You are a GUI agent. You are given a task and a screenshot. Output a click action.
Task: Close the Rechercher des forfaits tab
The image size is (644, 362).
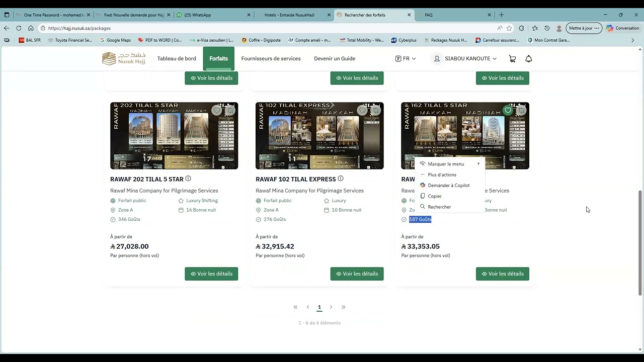pyautogui.click(x=409, y=15)
